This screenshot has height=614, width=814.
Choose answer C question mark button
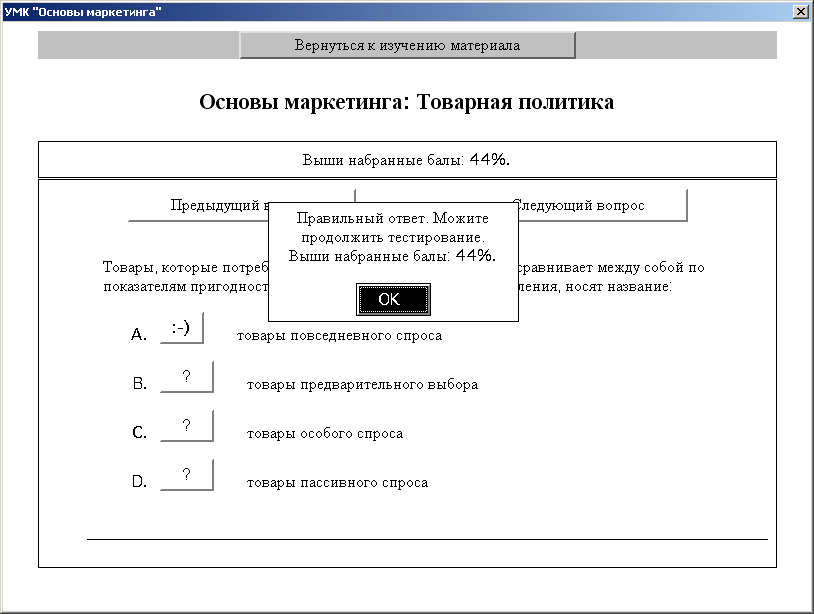click(186, 426)
